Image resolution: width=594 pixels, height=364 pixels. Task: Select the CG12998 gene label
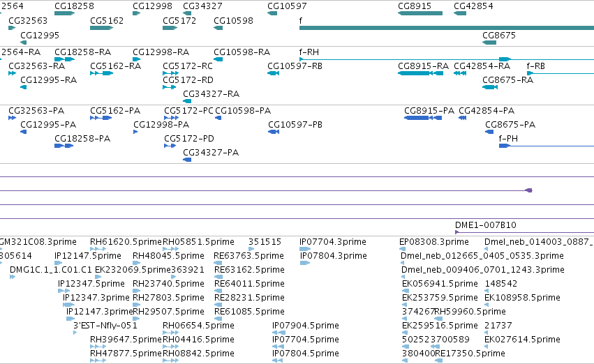152,6
